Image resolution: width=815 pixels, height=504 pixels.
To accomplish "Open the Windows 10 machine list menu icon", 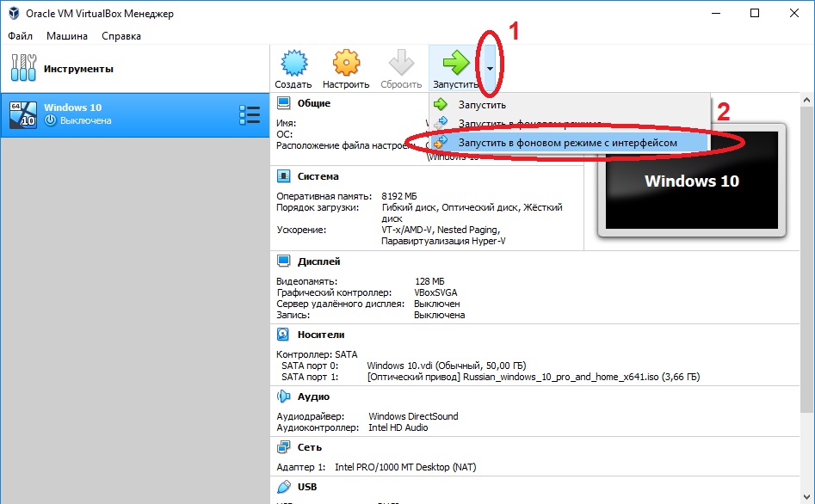I will tap(249, 114).
